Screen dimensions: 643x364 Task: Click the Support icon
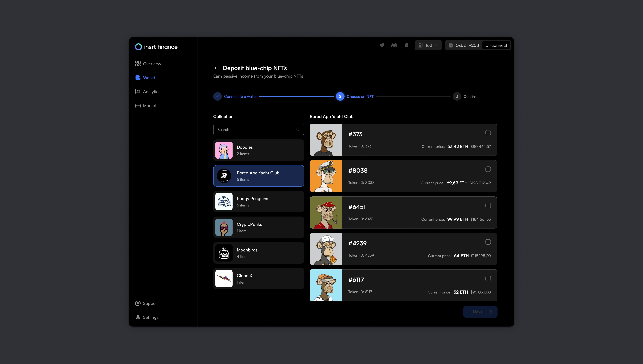coord(138,303)
